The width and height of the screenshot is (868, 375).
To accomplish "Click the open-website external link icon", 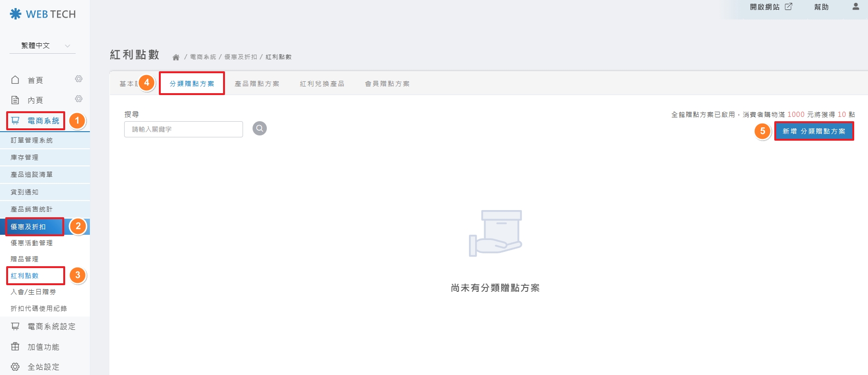I will point(789,7).
